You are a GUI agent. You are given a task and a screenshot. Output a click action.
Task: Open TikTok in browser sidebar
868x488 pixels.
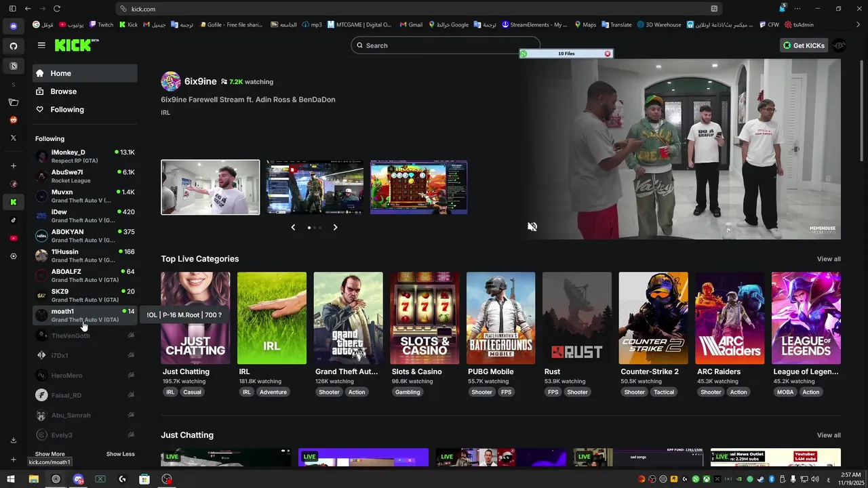coord(14,220)
